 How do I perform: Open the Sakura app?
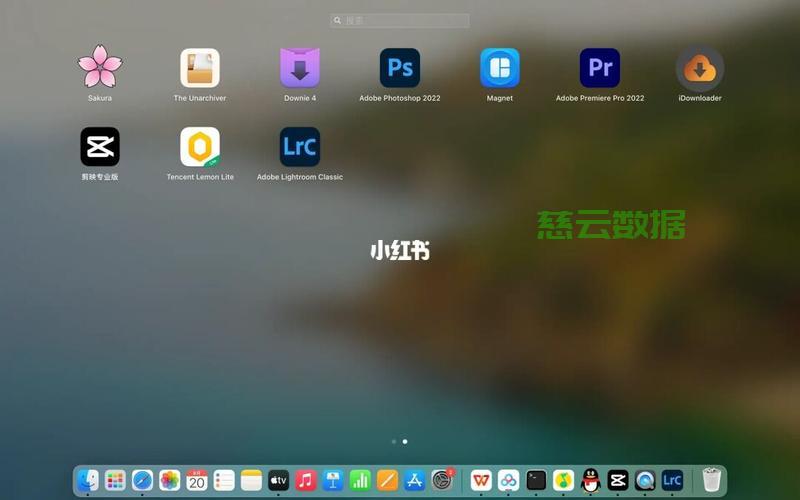pos(100,67)
